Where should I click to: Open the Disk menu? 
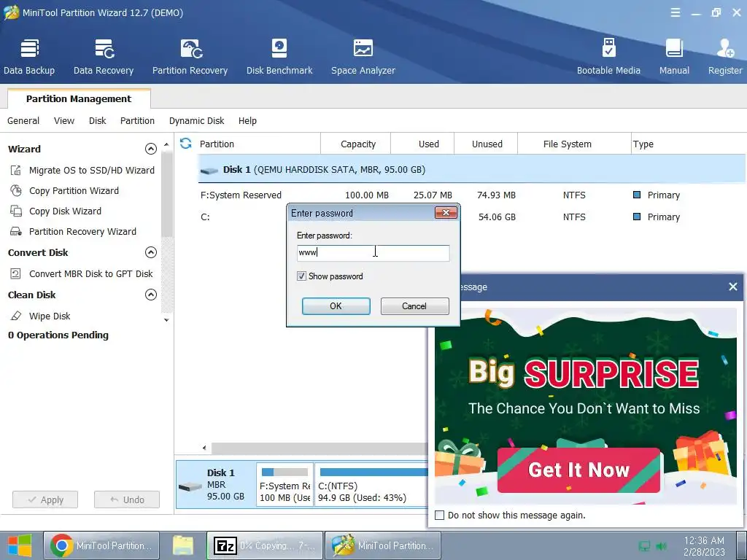tap(97, 120)
